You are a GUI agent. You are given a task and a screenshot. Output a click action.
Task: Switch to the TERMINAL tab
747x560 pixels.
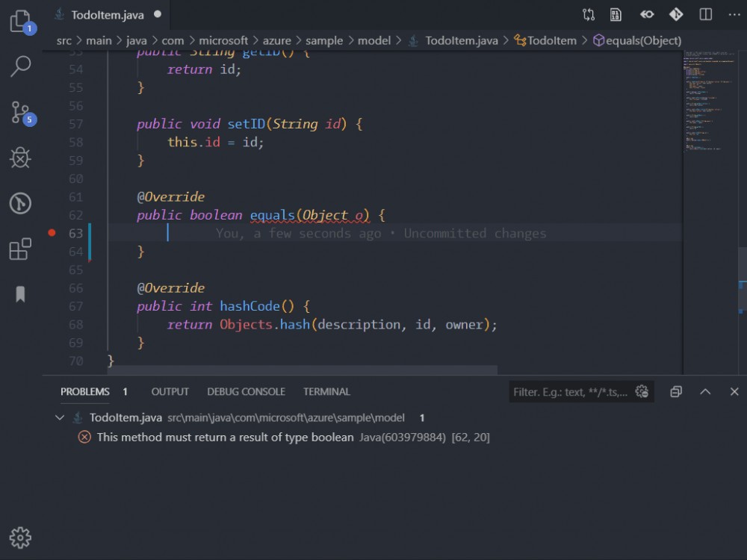326,391
